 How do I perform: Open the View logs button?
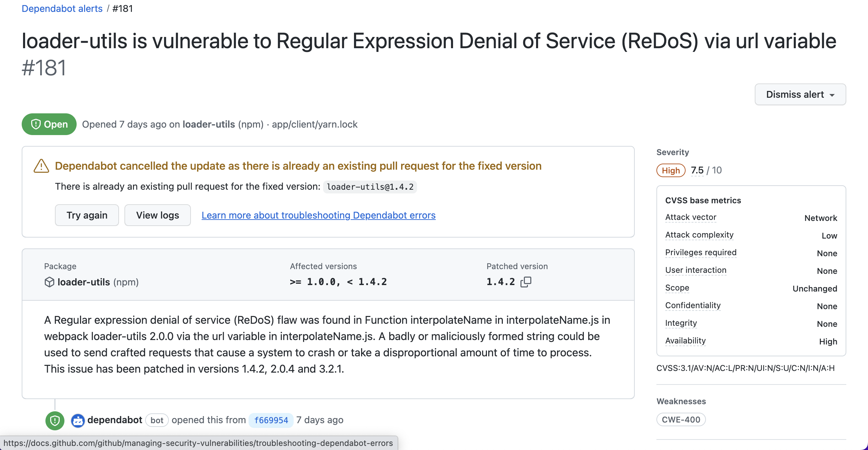pos(157,215)
